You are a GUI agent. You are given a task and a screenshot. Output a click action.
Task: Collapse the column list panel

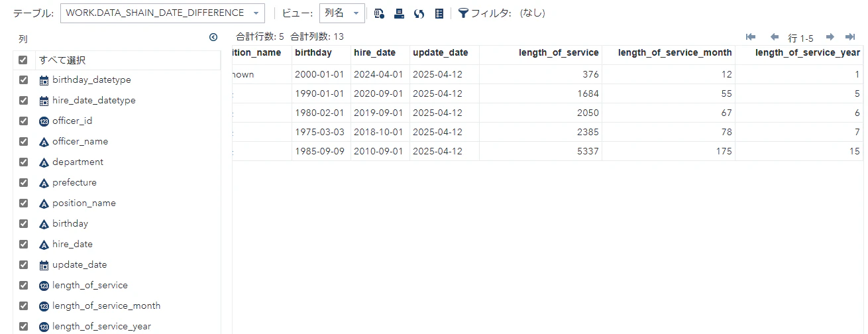pos(213,38)
